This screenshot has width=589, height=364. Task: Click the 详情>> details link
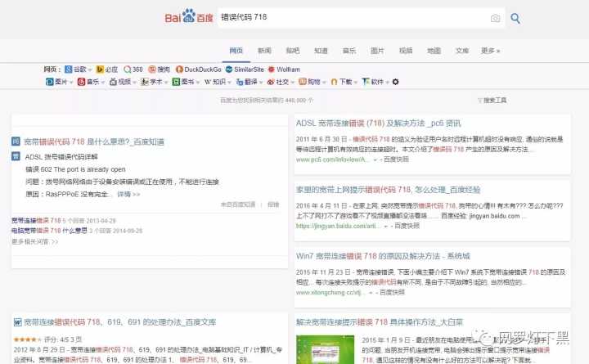[128, 194]
